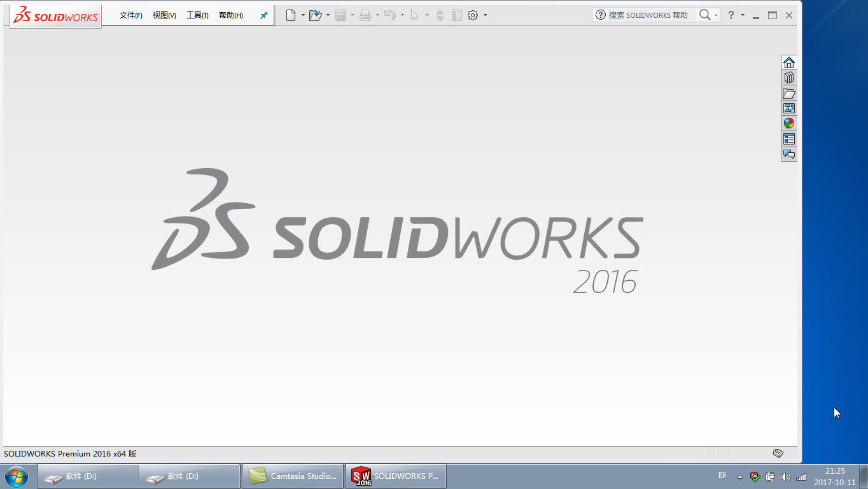Expand the search type dropdown arrow

716,15
